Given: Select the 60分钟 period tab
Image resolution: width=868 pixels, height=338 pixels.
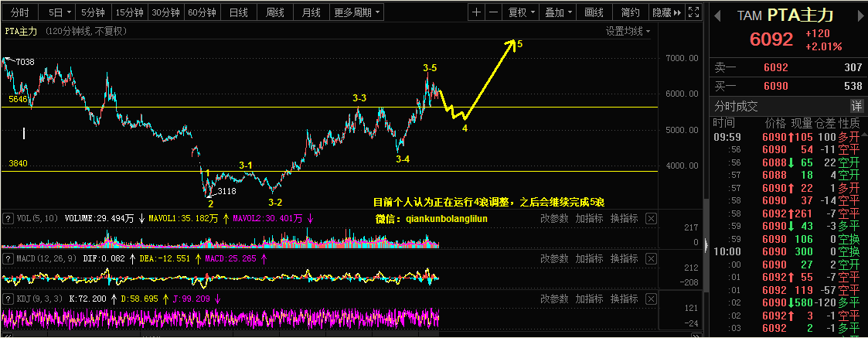Looking at the screenshot, I should point(202,12).
